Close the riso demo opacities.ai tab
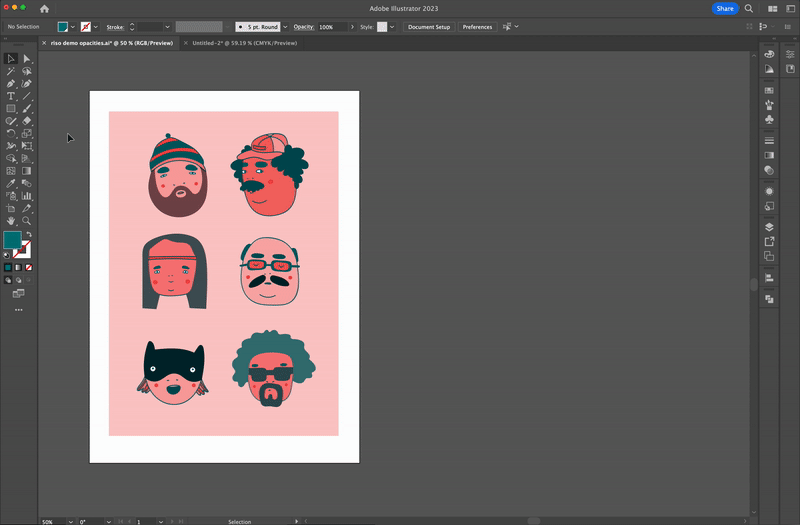 (x=44, y=43)
